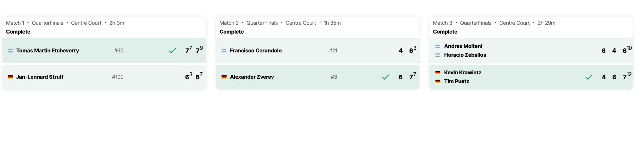Select Francisco Cerundolo player name

coord(256,51)
